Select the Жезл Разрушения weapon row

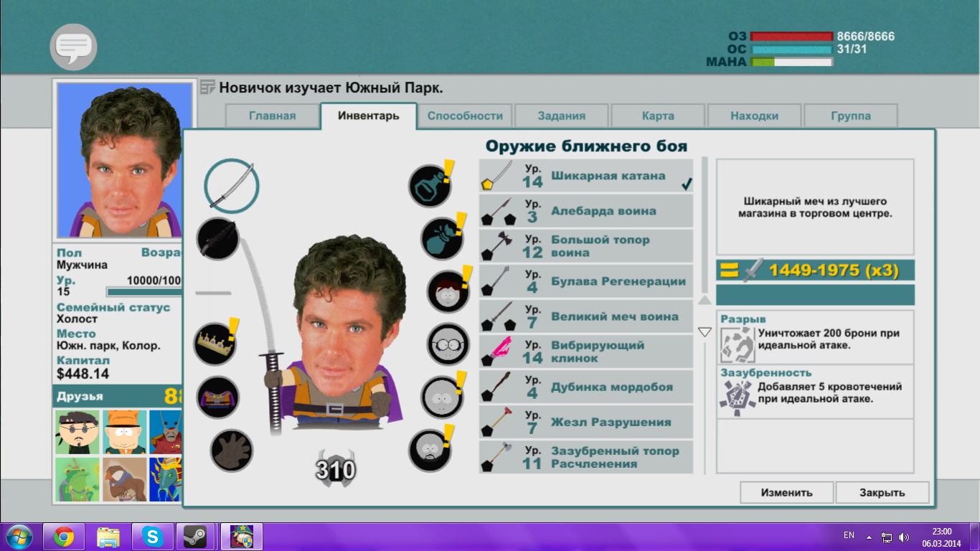586,422
